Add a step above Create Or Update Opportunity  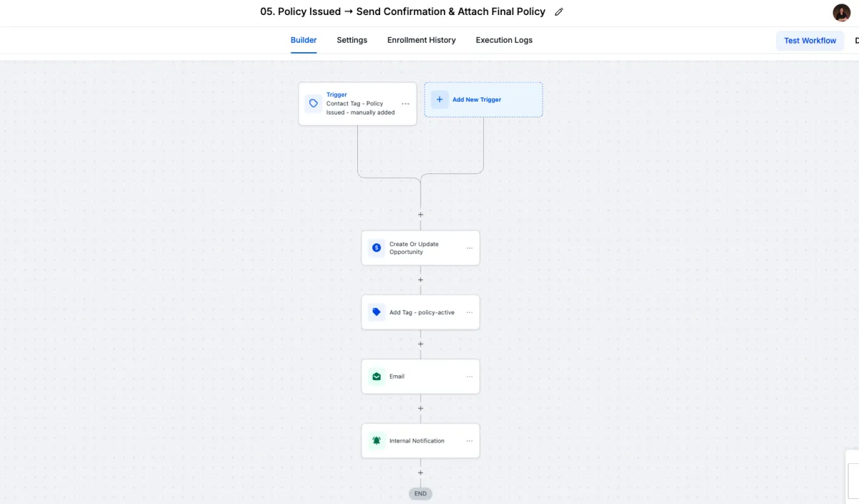click(421, 215)
